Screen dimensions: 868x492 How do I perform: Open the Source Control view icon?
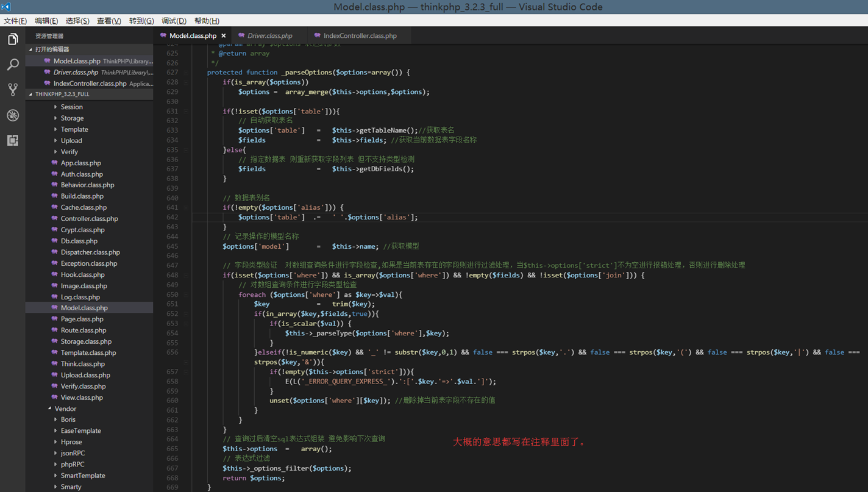click(x=12, y=90)
